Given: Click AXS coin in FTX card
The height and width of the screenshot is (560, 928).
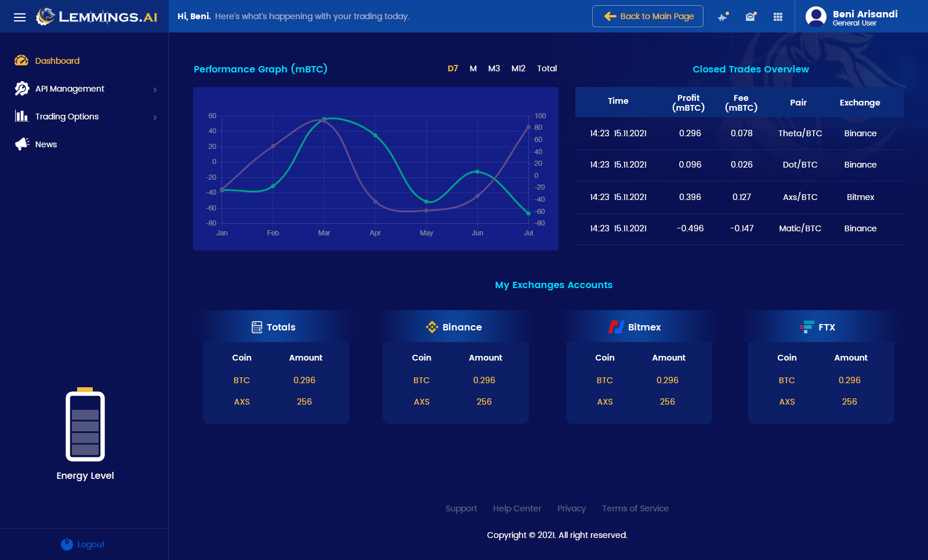Looking at the screenshot, I should tap(787, 402).
